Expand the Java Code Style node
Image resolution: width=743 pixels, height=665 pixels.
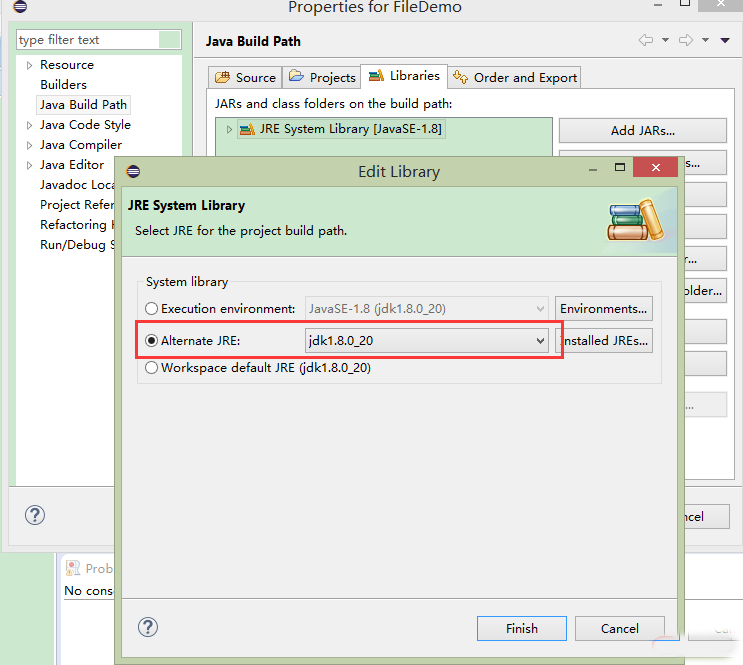coord(29,125)
